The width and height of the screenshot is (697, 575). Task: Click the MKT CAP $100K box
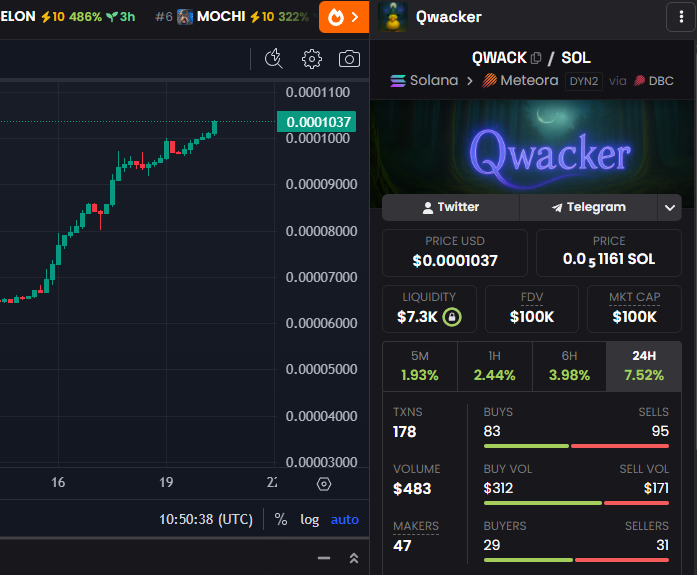click(x=634, y=309)
